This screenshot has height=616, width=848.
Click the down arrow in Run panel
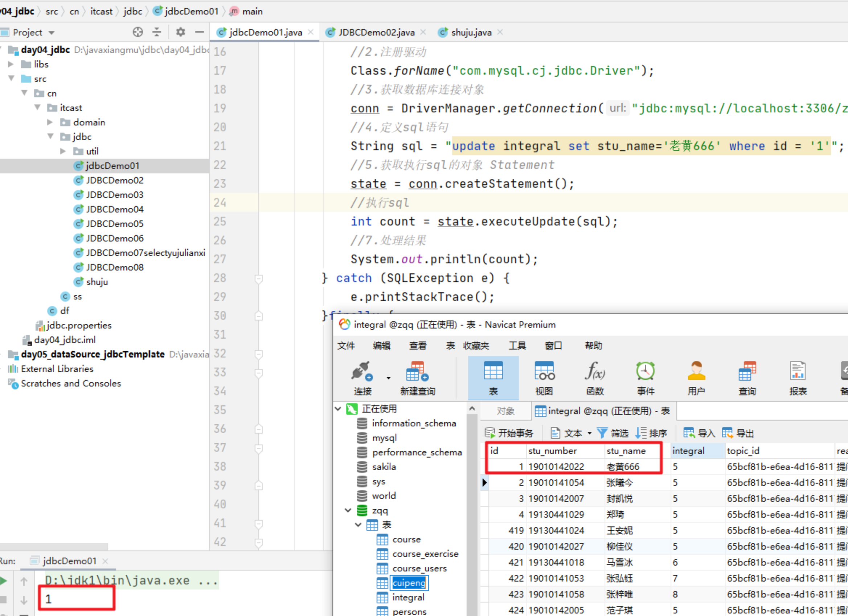[24, 600]
